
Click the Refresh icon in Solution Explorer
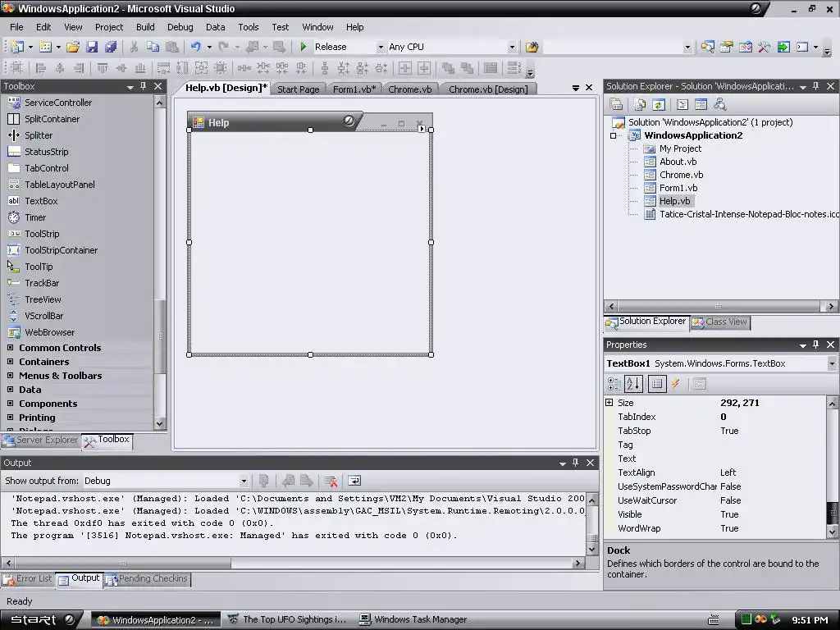point(659,104)
